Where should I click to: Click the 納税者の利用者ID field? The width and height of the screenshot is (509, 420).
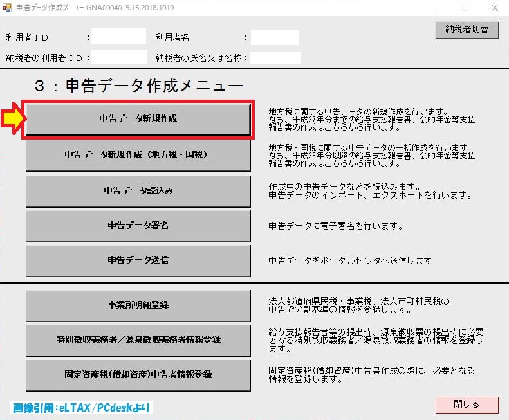[x=119, y=57]
